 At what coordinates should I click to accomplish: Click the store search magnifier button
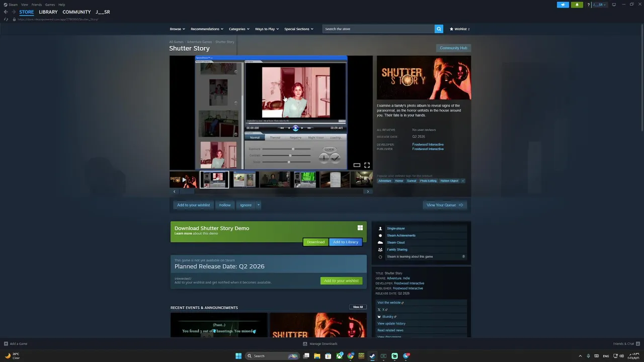(439, 29)
